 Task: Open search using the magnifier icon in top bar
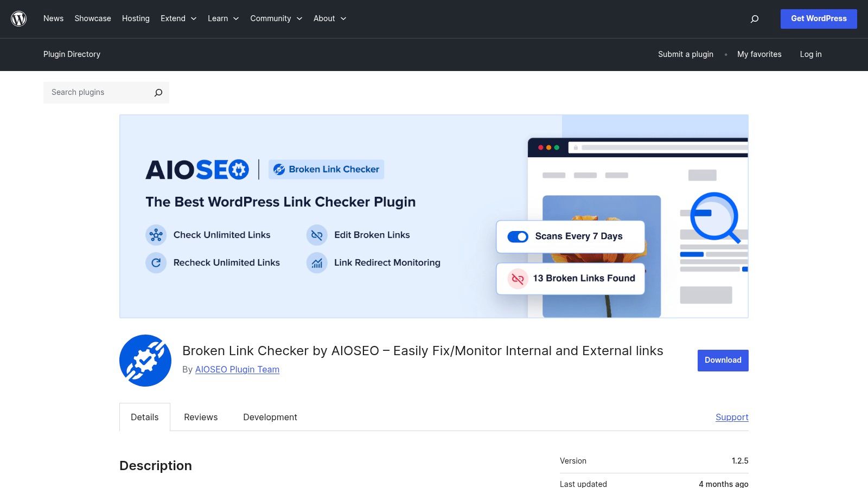click(x=754, y=18)
